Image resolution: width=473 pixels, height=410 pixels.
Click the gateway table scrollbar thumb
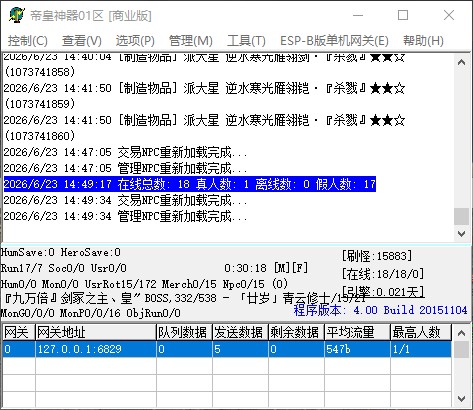[x=462, y=349]
